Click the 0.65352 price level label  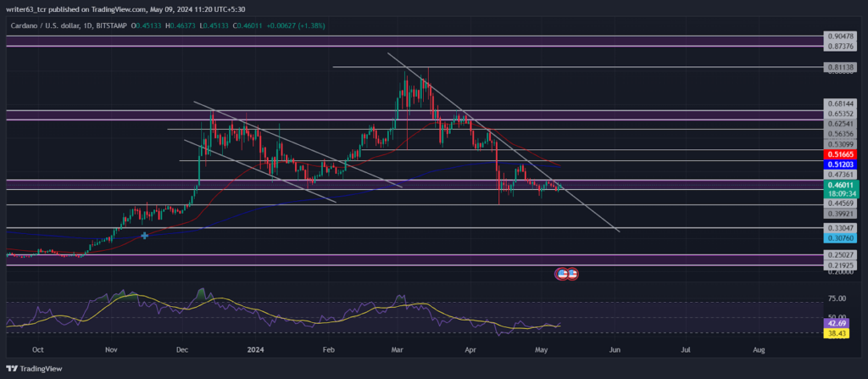pyautogui.click(x=841, y=113)
